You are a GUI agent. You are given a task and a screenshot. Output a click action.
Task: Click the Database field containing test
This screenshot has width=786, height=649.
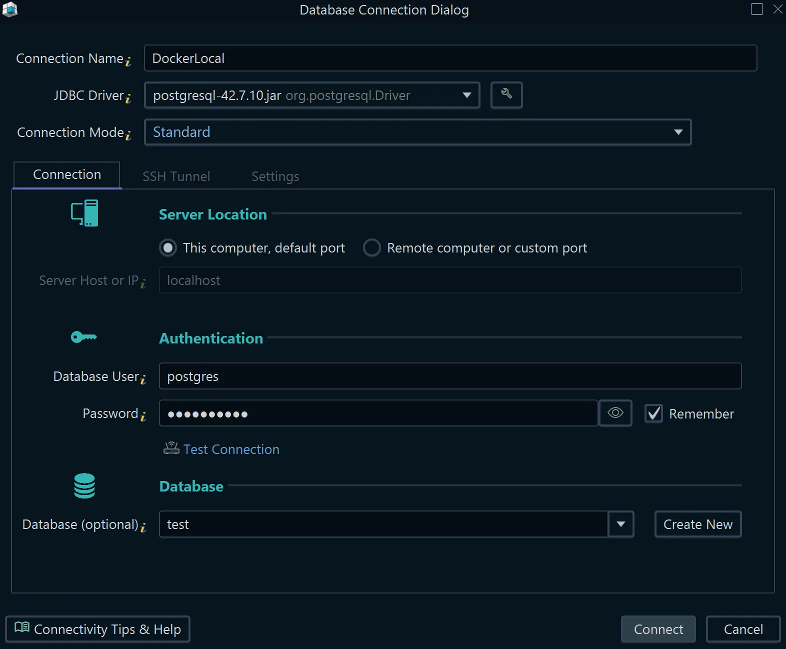(x=383, y=524)
